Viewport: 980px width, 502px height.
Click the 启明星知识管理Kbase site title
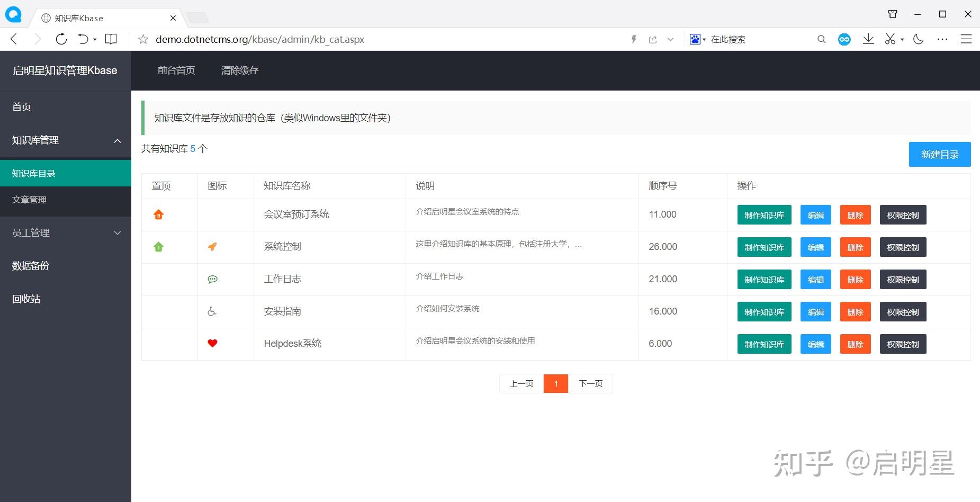tap(65, 70)
